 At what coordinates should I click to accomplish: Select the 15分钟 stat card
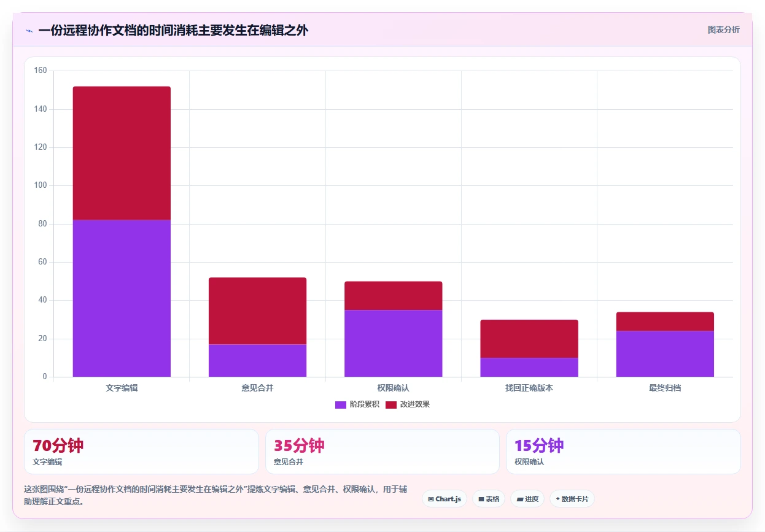point(623,452)
